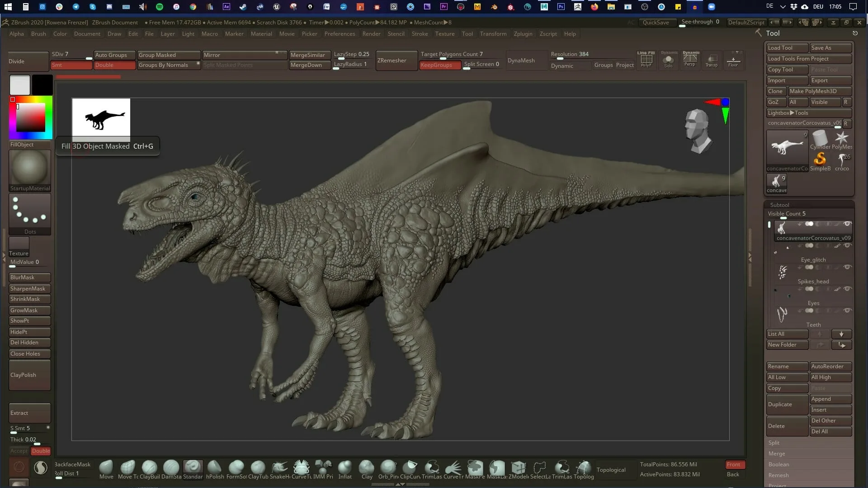Open the Zplugin menu
The height and width of the screenshot is (488, 868).
(523, 33)
